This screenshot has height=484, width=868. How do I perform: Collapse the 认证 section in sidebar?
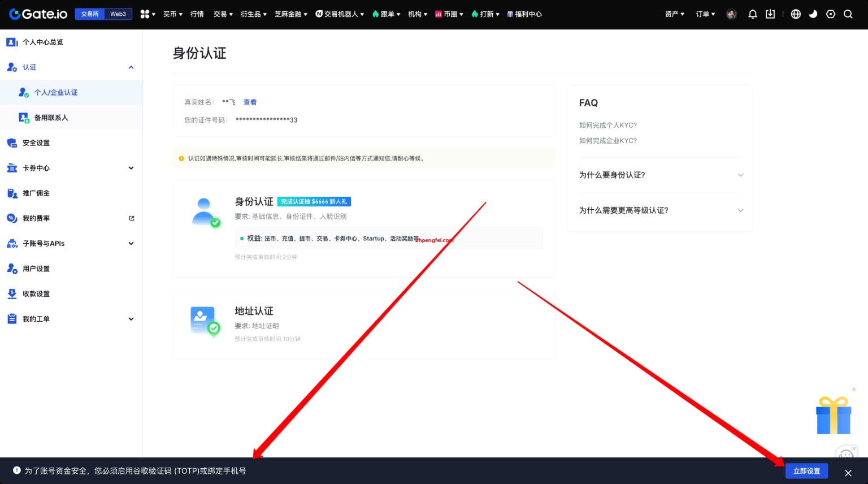[x=131, y=67]
